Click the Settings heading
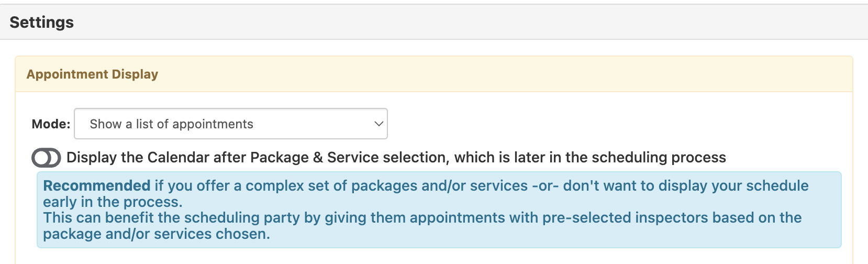 tap(41, 23)
